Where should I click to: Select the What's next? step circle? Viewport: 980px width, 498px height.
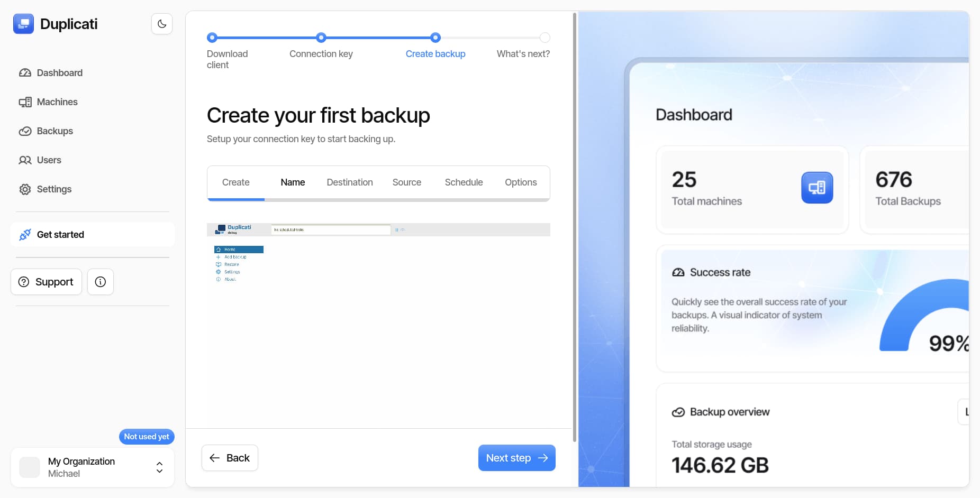545,38
